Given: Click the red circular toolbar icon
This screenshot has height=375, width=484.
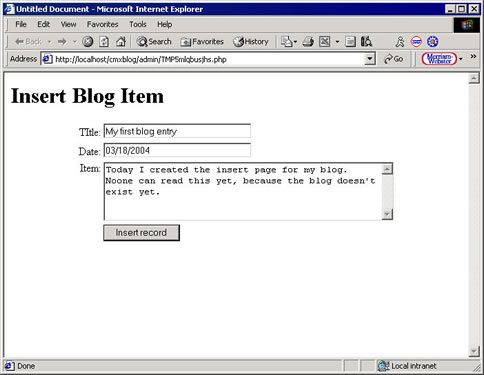Looking at the screenshot, I should pyautogui.click(x=416, y=42).
